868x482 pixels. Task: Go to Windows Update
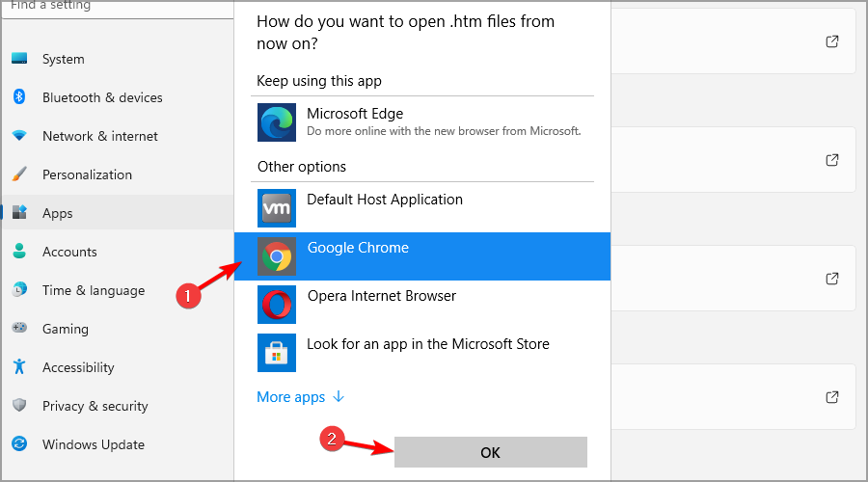[118, 444]
